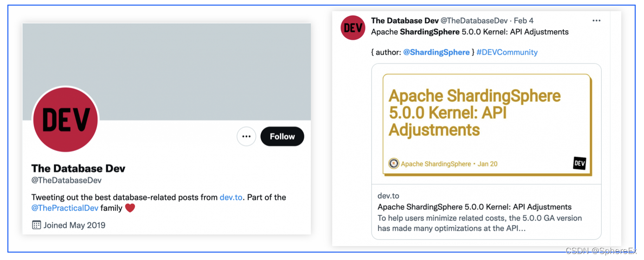Open the dev.to link in the bio
This screenshot has width=644, height=260.
(231, 197)
